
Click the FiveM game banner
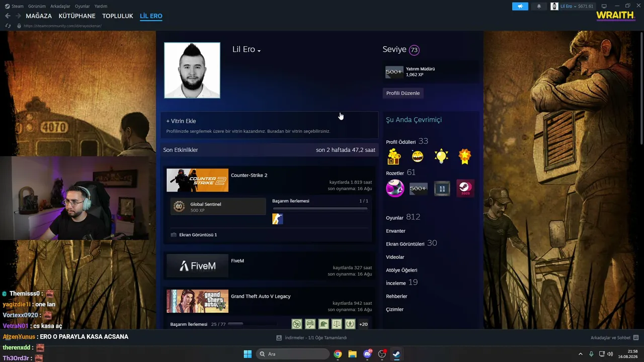pyautogui.click(x=197, y=265)
